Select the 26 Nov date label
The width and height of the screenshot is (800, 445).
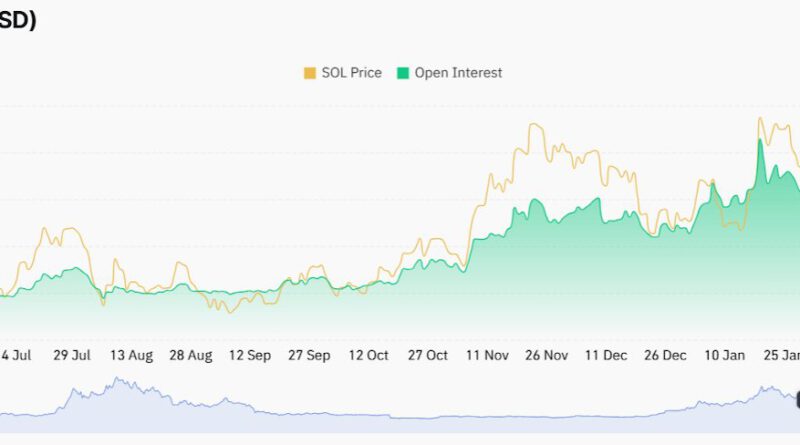coord(547,355)
